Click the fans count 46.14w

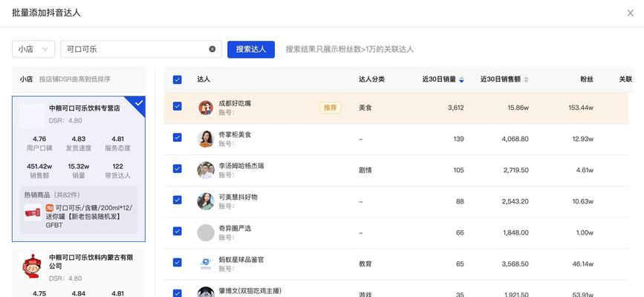583,264
